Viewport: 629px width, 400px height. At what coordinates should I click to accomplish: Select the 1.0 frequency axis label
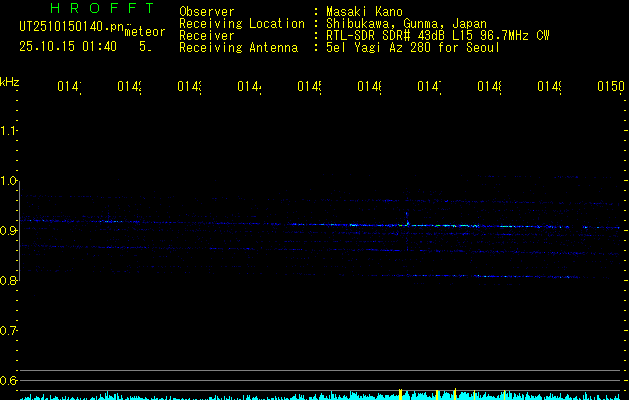[x=9, y=181]
